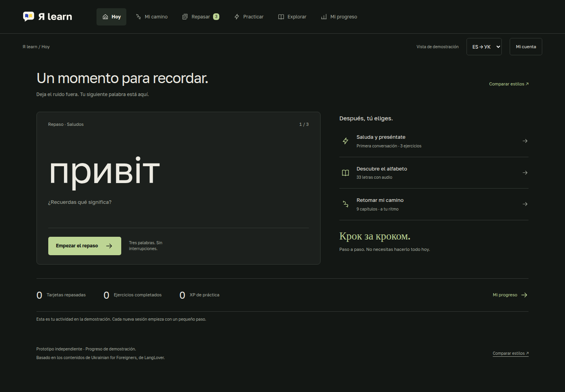565x392 pixels.
Task: Click the bar chart icon beside Mi progreso
Action: click(324, 17)
